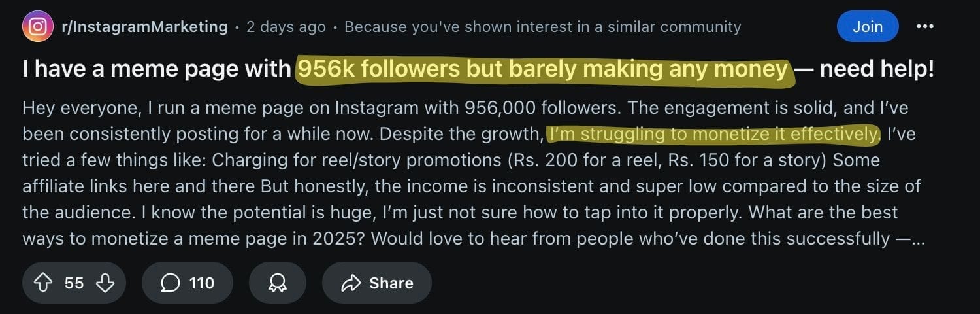Viewport: 980px width, 314px height.
Task: Click the "Because you've shown interest" recommendation text
Action: click(x=542, y=27)
